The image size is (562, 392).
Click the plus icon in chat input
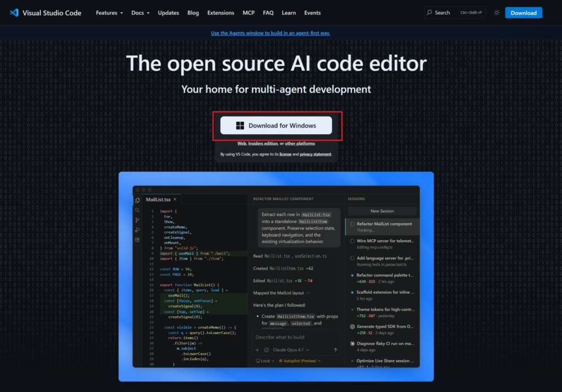[x=257, y=350]
